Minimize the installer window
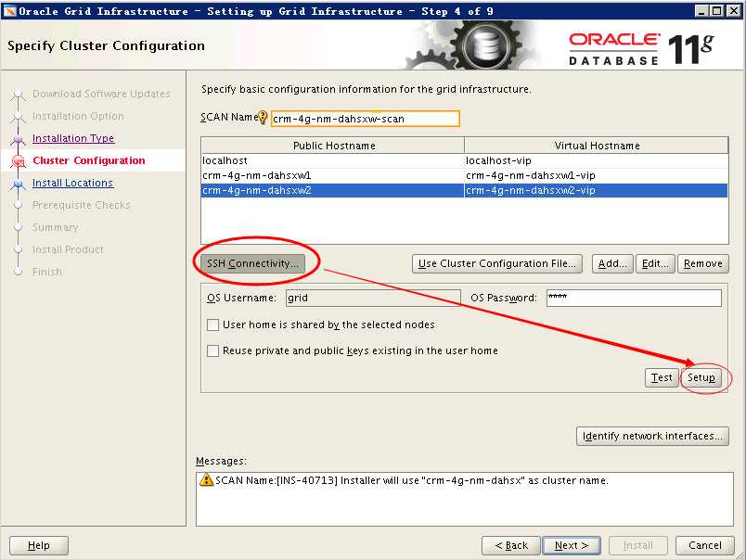This screenshot has width=746, height=560. [701, 10]
